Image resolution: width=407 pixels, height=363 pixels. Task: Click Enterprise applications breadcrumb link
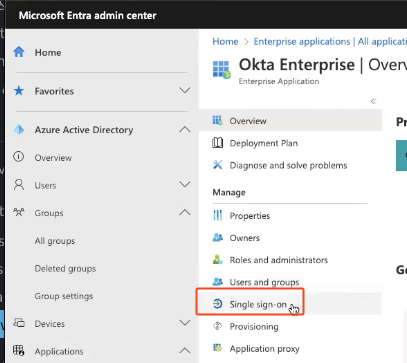(302, 41)
